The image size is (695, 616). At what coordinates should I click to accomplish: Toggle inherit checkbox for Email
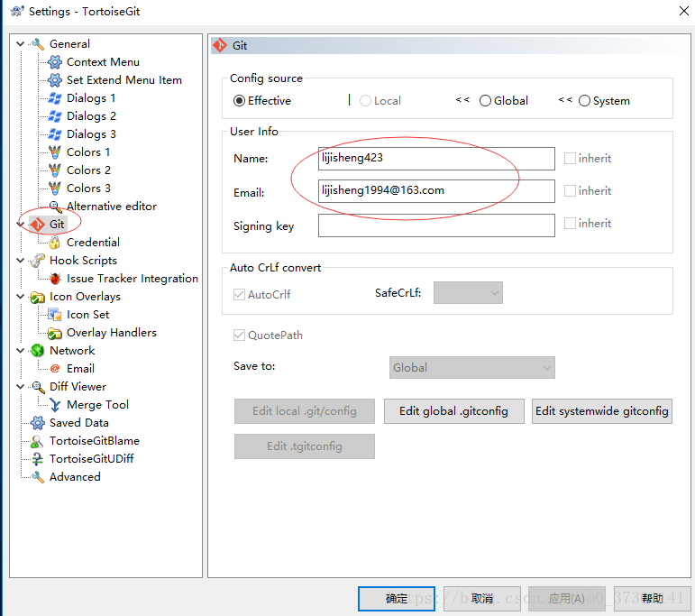pyautogui.click(x=570, y=190)
